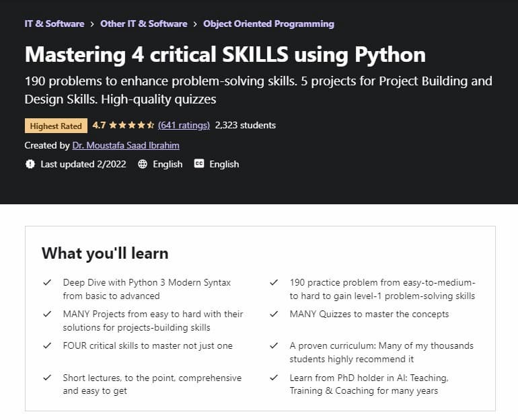This screenshot has width=518, height=420.
Task: Click the What you'll learn heading
Action: click(105, 253)
